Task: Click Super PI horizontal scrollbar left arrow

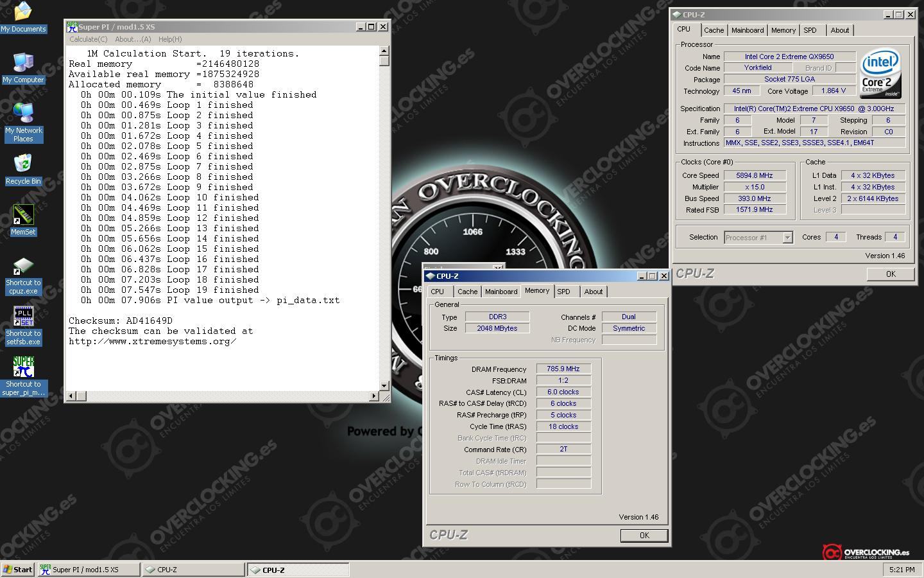Action: pos(71,396)
